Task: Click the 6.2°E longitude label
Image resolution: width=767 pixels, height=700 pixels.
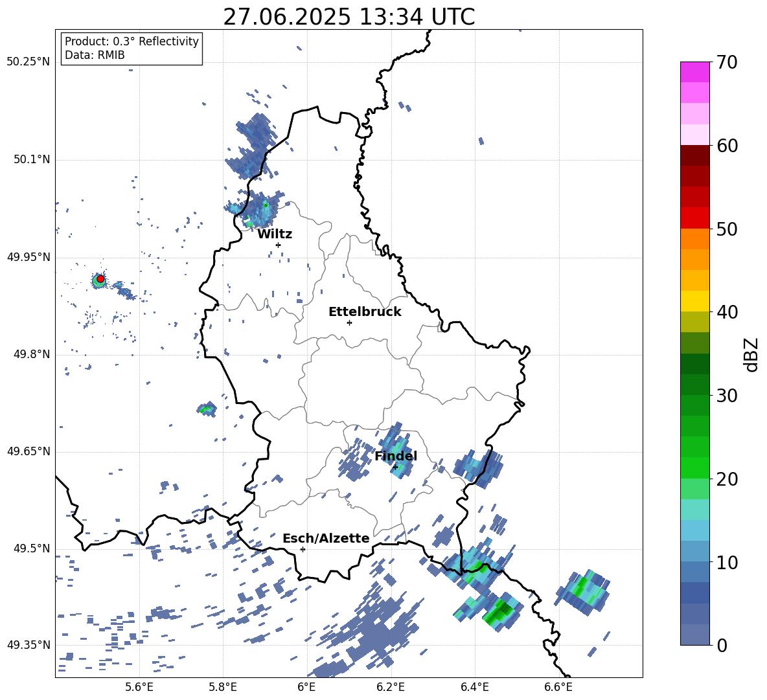Action: point(391,687)
